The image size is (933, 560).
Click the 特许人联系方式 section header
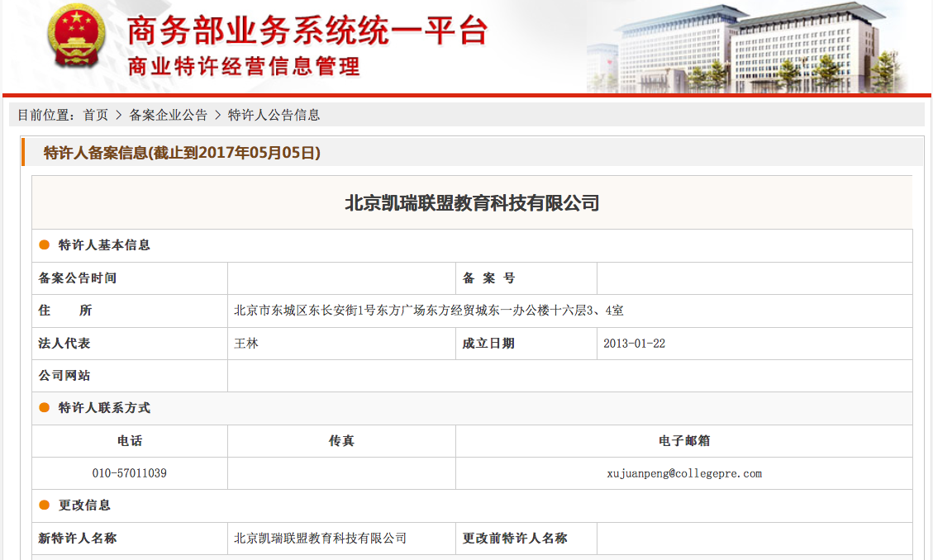(x=104, y=408)
